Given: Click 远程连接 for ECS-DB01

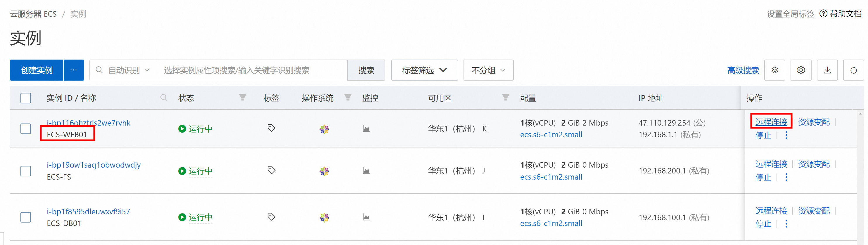Looking at the screenshot, I should pos(771,211).
